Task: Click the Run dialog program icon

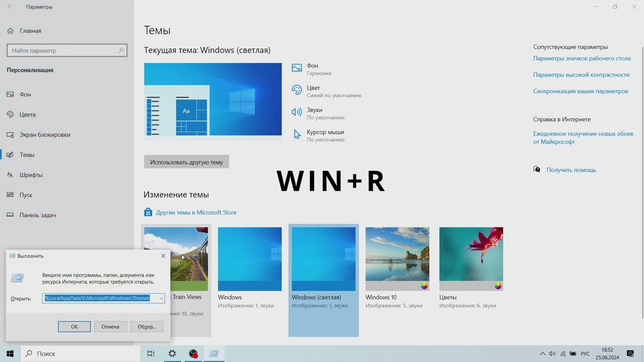Action: tap(18, 278)
